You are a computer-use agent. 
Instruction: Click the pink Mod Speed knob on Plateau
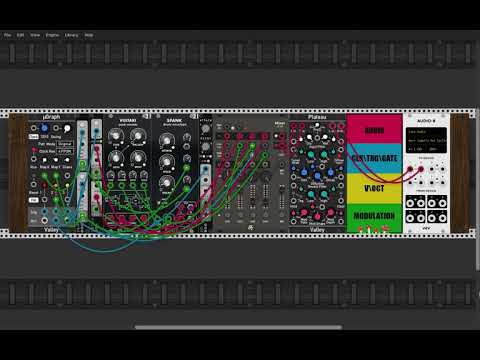coord(304,212)
